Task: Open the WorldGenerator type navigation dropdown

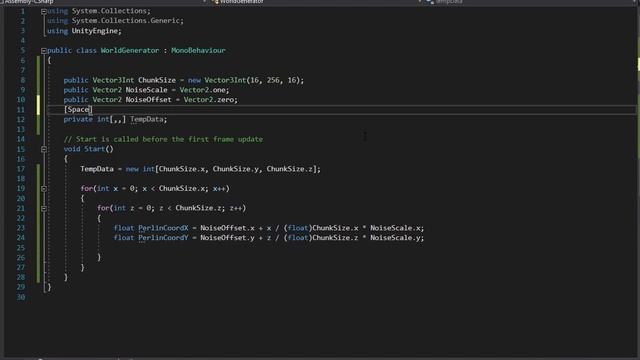Action: [318, 2]
